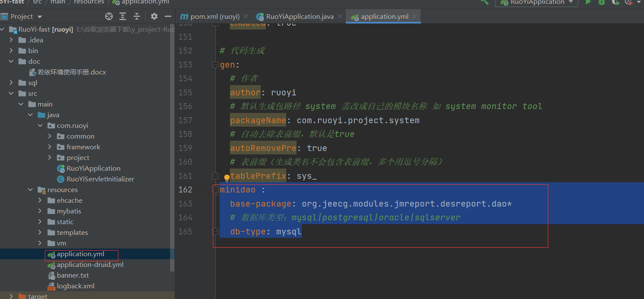Expand the sql folder
Image resolution: width=644 pixels, height=299 pixels.
[11, 83]
